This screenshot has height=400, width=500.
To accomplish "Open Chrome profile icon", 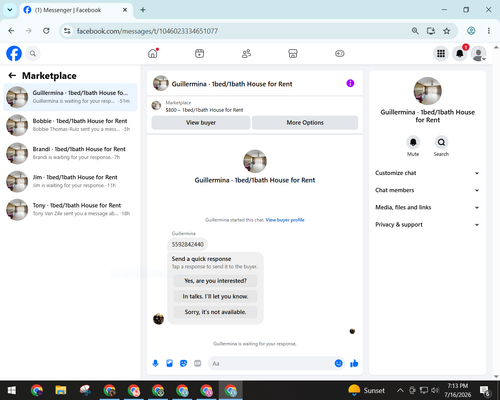I will click(471, 31).
